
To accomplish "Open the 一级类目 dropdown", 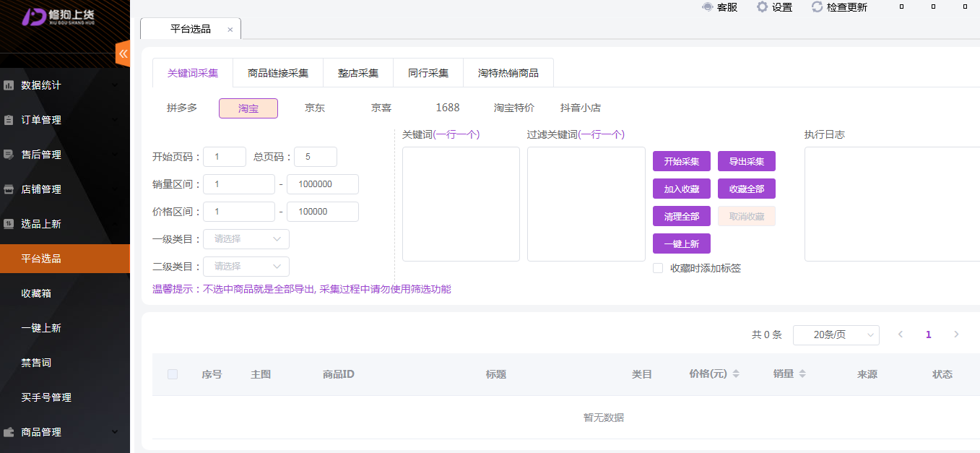I will [x=246, y=239].
